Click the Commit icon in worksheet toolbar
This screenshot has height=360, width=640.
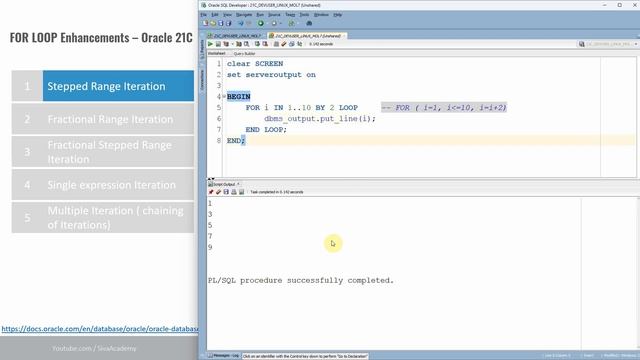point(257,44)
